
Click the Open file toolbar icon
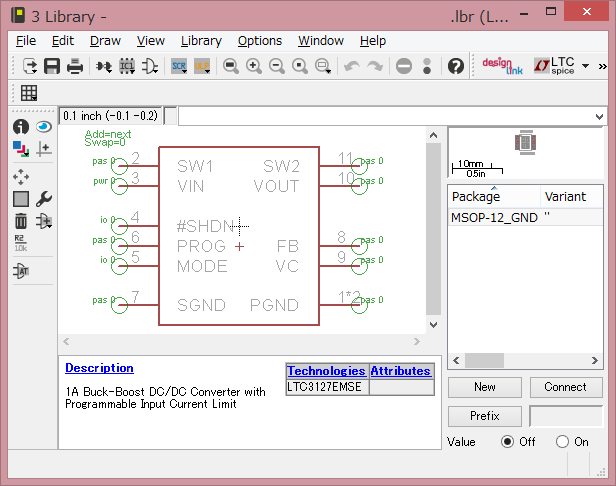point(30,66)
